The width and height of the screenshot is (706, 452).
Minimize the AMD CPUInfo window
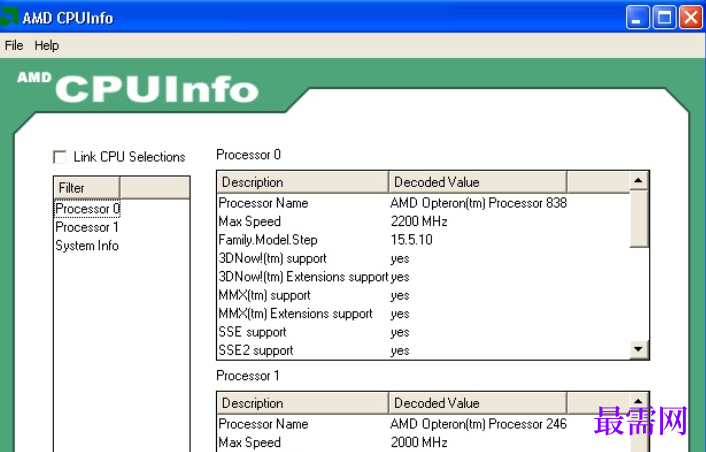tap(637, 18)
